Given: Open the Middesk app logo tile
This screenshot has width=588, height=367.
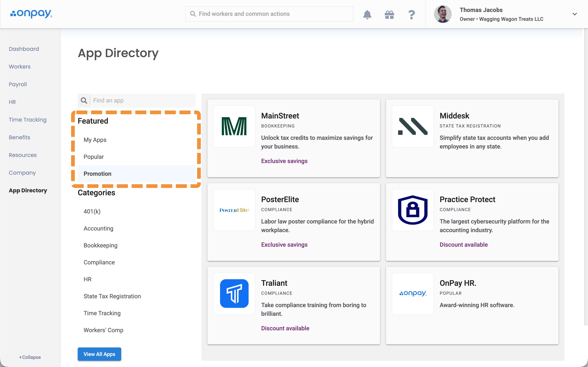Looking at the screenshot, I should 413,126.
